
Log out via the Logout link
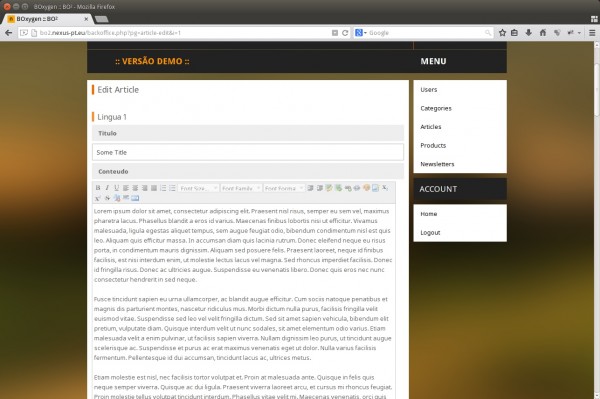tap(430, 233)
